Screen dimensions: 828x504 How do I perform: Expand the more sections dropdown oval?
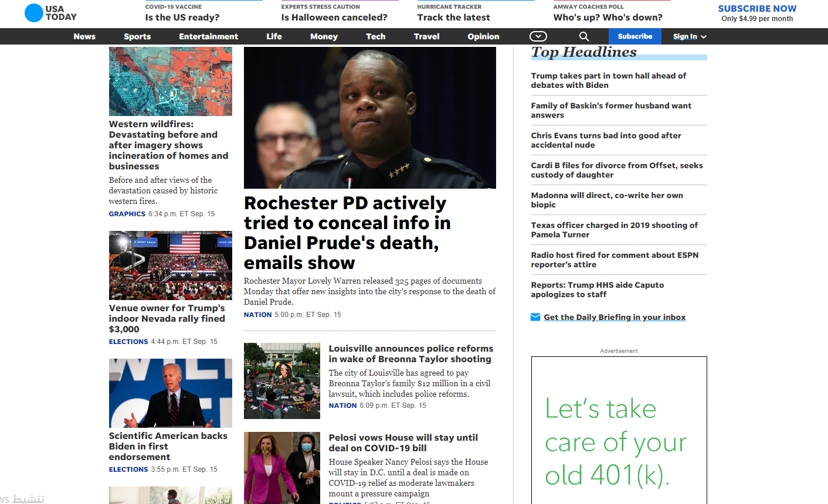pyautogui.click(x=538, y=36)
